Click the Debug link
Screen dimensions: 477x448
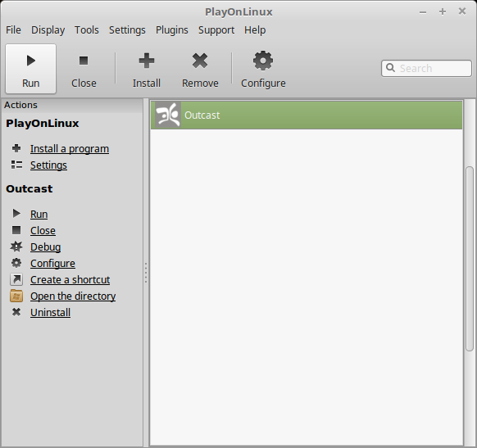(x=46, y=247)
